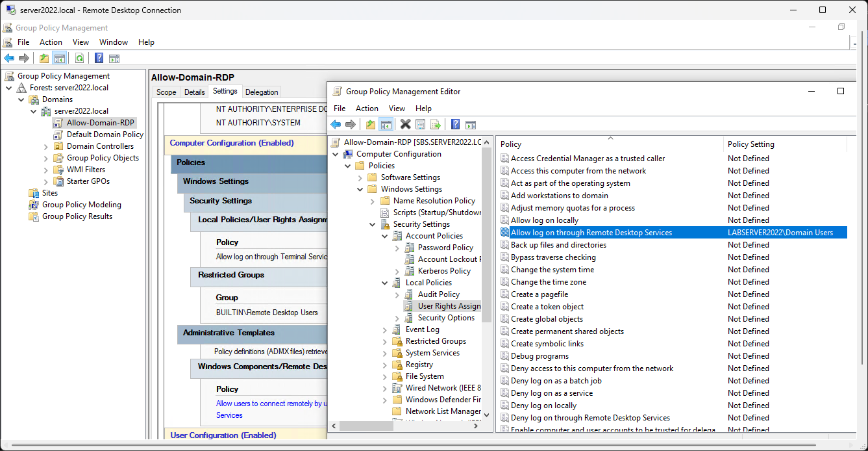Switch to the Delegation tab

[x=262, y=92]
